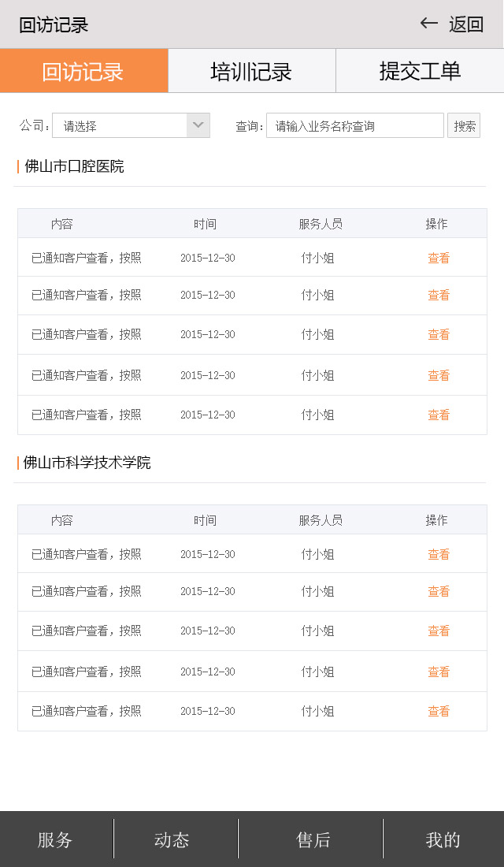This screenshot has width=504, height=867.
Task: Click the back arrow icon
Action: click(x=428, y=24)
